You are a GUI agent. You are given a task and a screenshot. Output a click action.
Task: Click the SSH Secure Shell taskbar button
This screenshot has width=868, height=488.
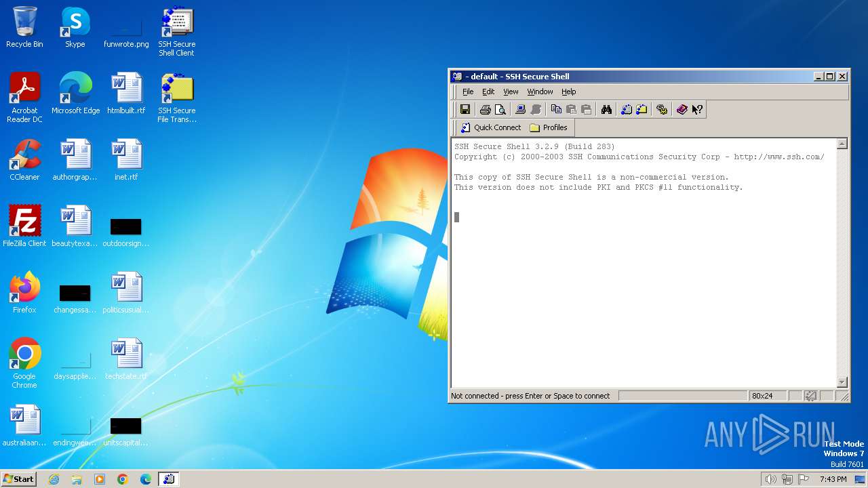(x=169, y=479)
